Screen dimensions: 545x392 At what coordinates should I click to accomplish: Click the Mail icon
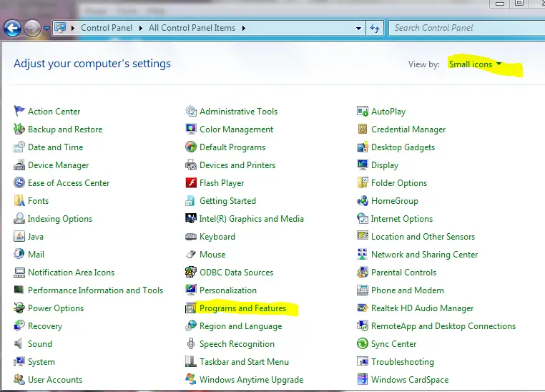19,254
